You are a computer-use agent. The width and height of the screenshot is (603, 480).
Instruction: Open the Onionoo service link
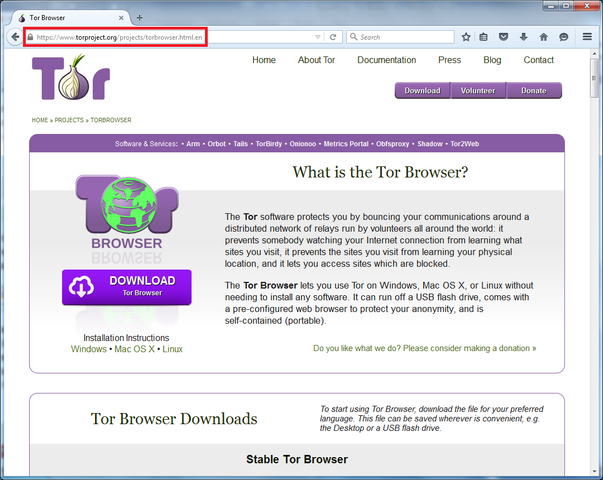point(303,144)
